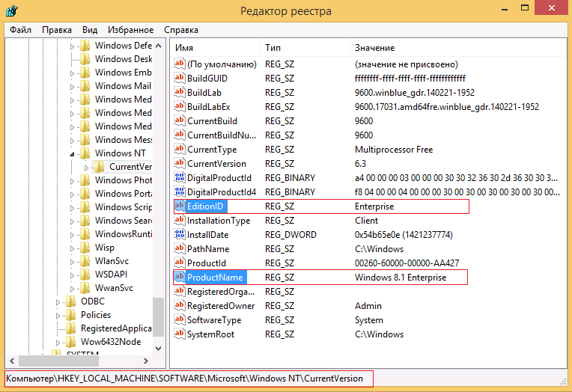
Task: Expand the Windows Mail tree node
Action: (x=72, y=87)
